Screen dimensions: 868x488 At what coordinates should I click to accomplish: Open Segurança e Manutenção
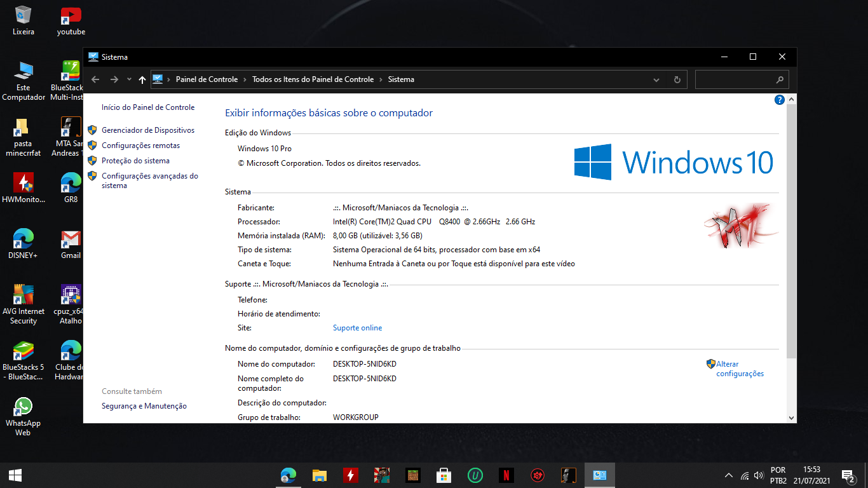click(144, 406)
